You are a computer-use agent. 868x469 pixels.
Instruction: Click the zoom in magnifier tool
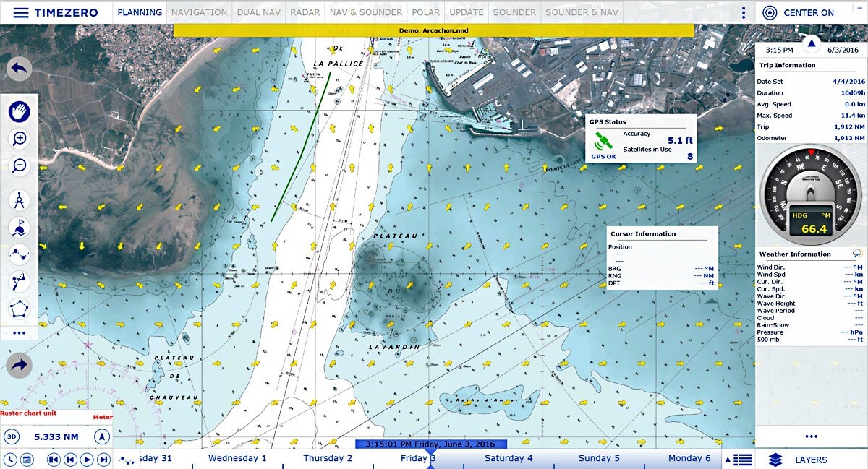pyautogui.click(x=20, y=139)
